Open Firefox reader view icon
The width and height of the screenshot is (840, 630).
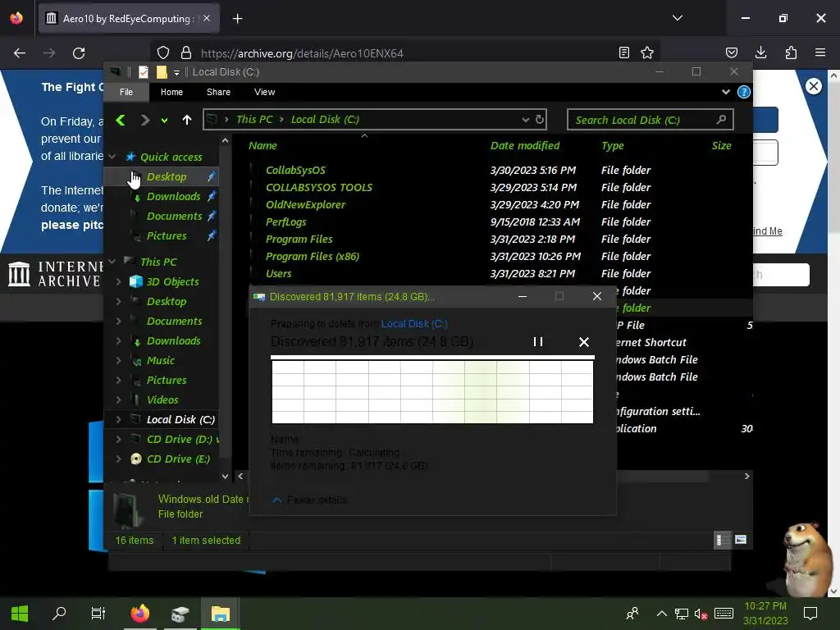pos(623,52)
